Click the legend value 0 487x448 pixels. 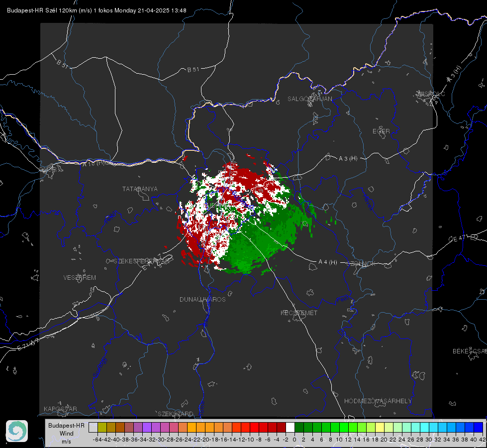click(294, 440)
